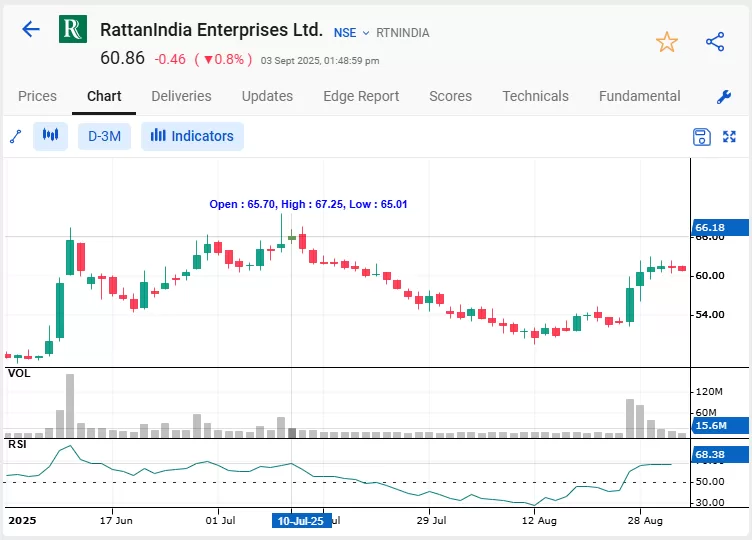This screenshot has width=752, height=540.
Task: Open the Indicators menu
Action: [192, 136]
